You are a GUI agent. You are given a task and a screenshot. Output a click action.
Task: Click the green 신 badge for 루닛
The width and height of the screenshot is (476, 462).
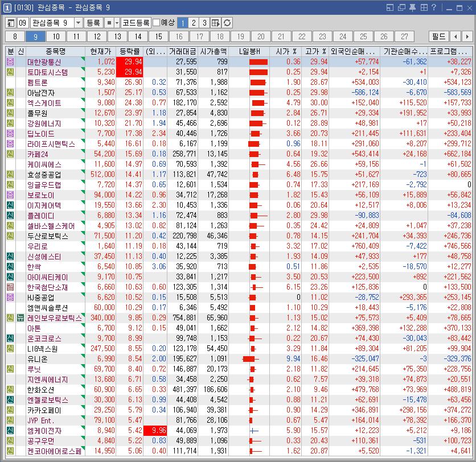coord(10,369)
